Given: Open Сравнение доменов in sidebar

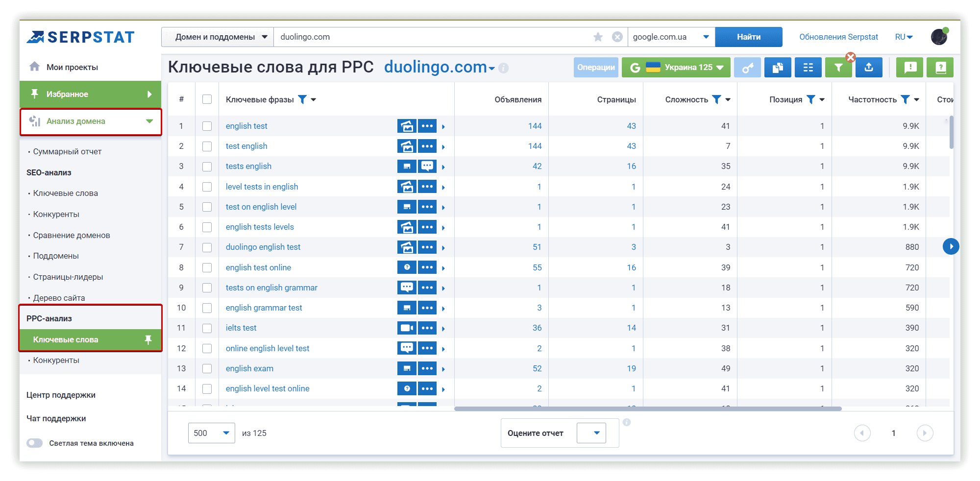Looking at the screenshot, I should [72, 235].
